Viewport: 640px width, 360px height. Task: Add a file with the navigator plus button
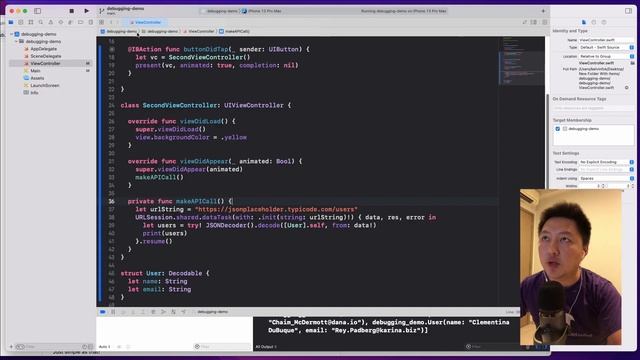point(11,347)
